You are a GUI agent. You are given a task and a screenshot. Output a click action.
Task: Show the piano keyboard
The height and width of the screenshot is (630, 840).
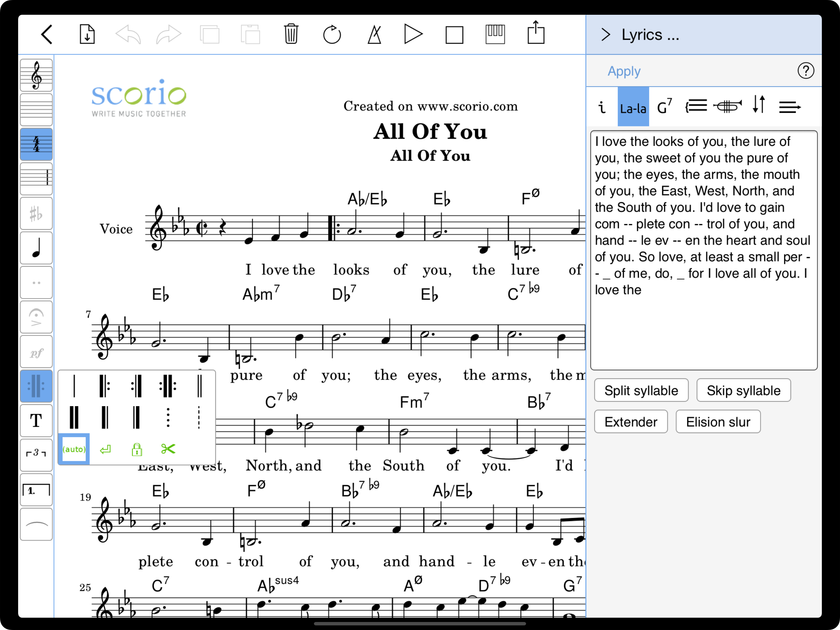(495, 34)
